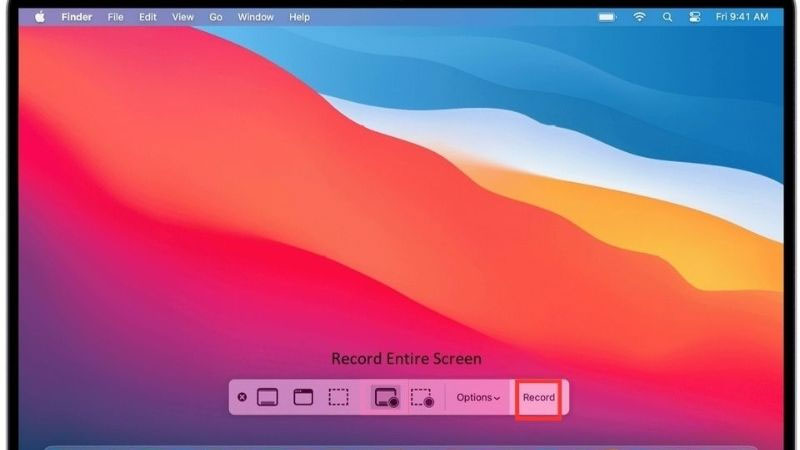Open the Apple menu
800x450 pixels.
tap(41, 17)
